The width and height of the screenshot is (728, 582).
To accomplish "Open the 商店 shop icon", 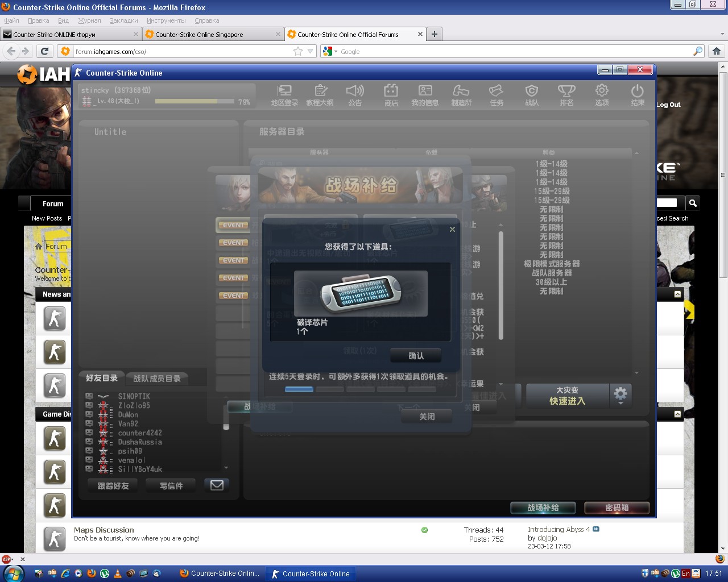I will 391,95.
